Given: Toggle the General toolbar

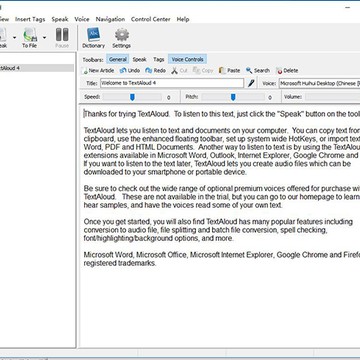Looking at the screenshot, I should pyautogui.click(x=118, y=59).
